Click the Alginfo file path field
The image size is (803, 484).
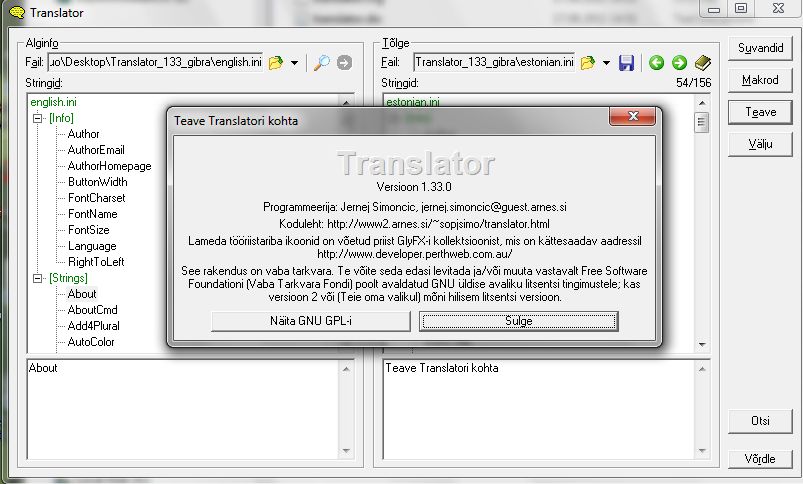156,62
